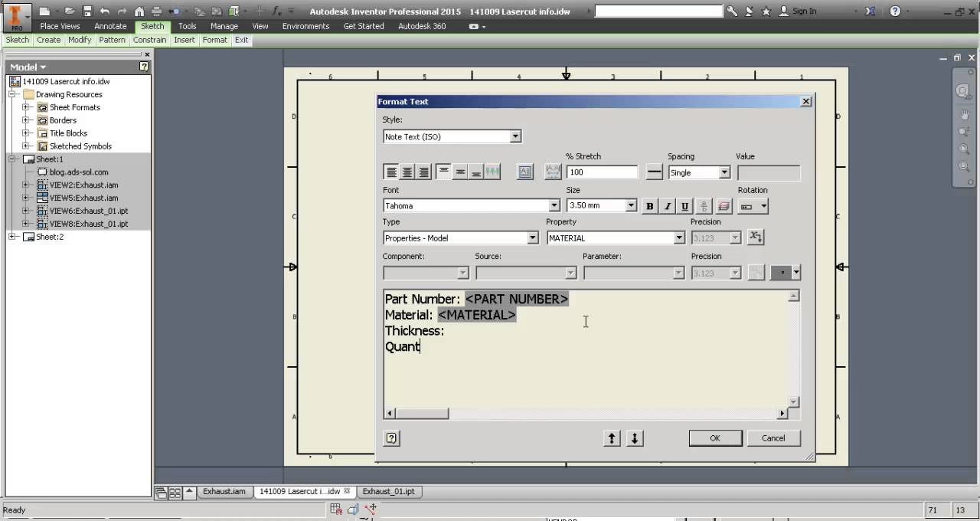Click the Format Text dialog help icon
The image size is (980, 521).
pyautogui.click(x=391, y=438)
